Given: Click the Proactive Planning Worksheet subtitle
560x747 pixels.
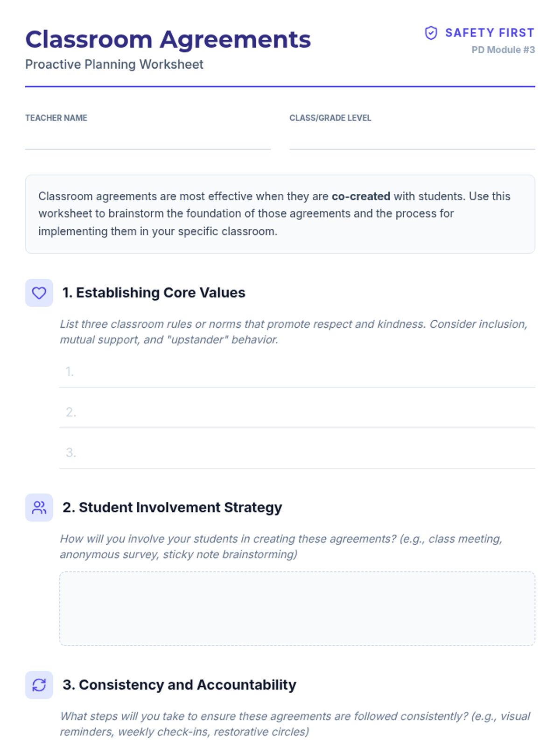Looking at the screenshot, I should pos(114,64).
